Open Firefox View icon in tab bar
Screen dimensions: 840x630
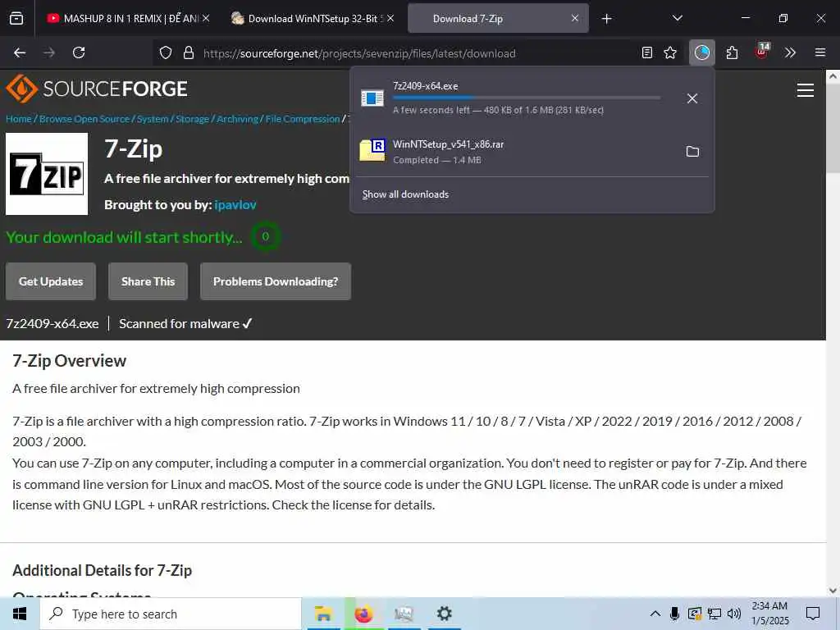click(x=16, y=18)
